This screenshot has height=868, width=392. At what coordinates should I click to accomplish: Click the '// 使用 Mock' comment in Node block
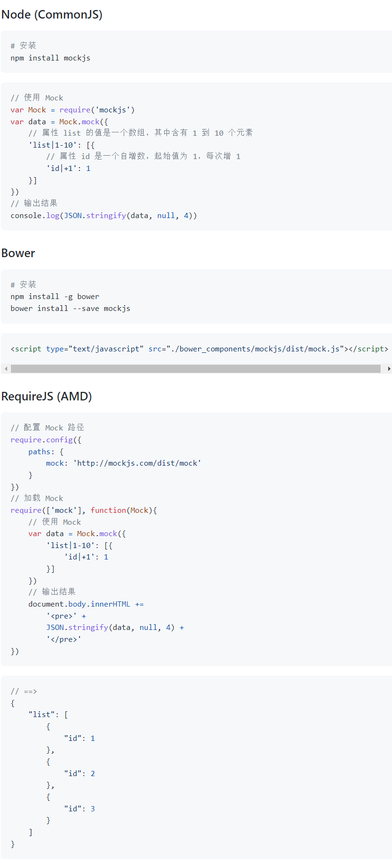(37, 98)
